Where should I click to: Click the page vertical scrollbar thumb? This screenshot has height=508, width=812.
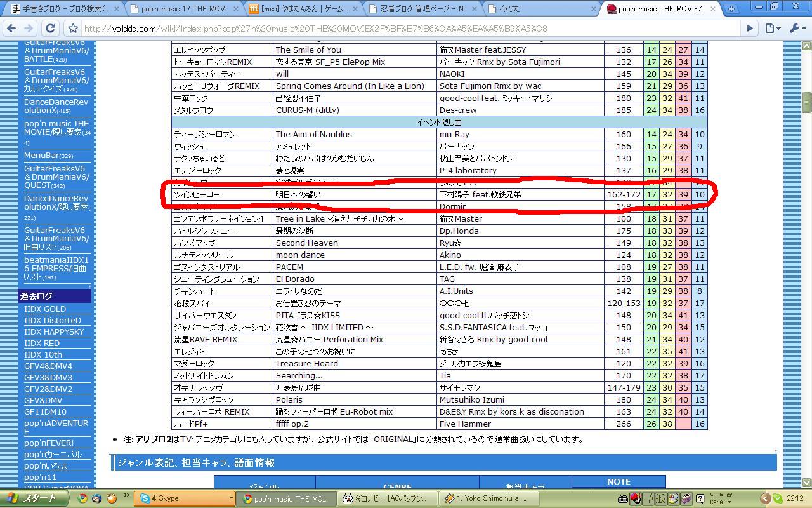click(x=806, y=102)
